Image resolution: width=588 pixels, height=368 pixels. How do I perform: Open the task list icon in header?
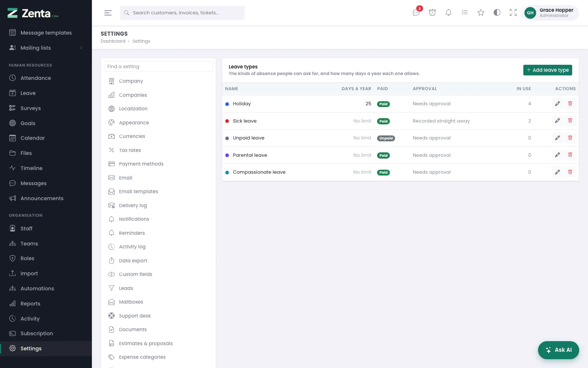(465, 13)
